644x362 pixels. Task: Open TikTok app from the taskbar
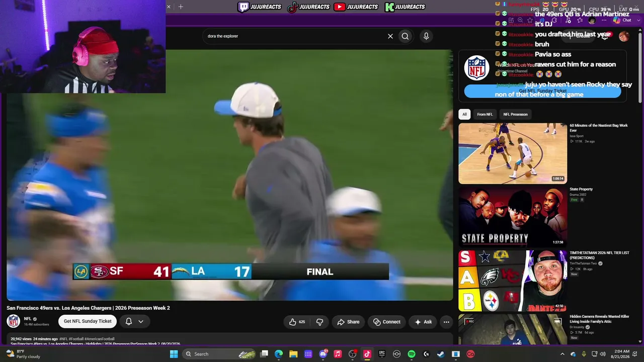(x=367, y=354)
